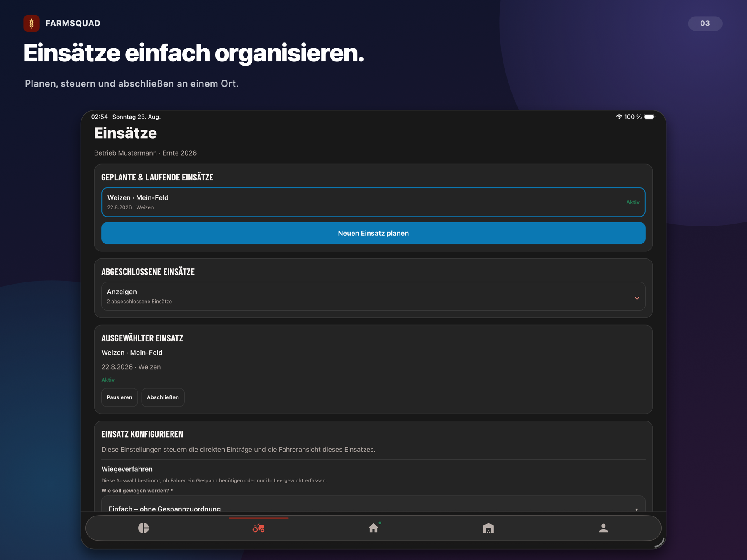The height and width of the screenshot is (560, 747).
Task: Click the 22.8.2026 · Weizen date in selected Einsatz
Action: pos(131,367)
